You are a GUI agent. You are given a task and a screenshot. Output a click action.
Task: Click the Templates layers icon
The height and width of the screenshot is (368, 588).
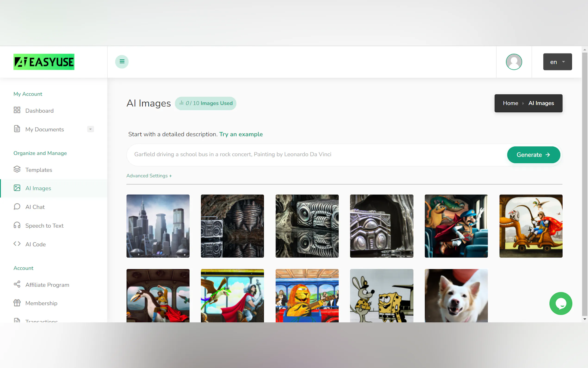click(x=17, y=169)
